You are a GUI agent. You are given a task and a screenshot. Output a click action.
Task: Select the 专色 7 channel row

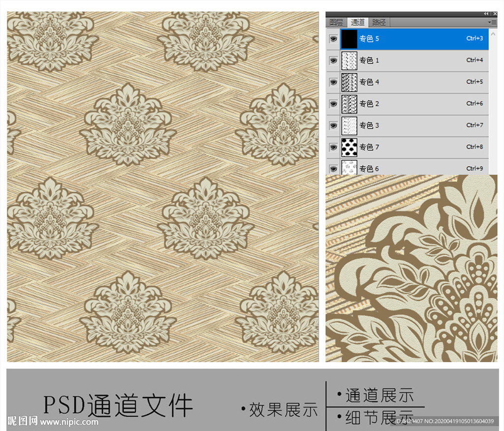coord(408,147)
